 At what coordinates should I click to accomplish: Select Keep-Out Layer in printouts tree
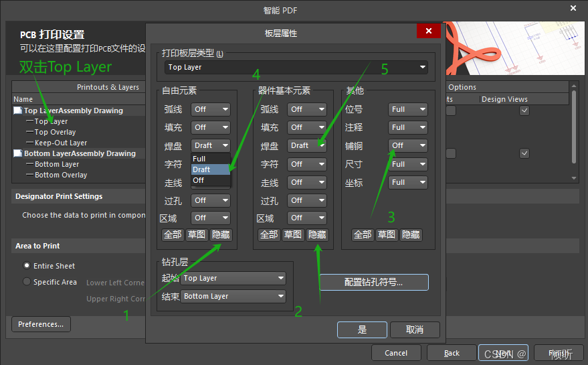click(61, 143)
